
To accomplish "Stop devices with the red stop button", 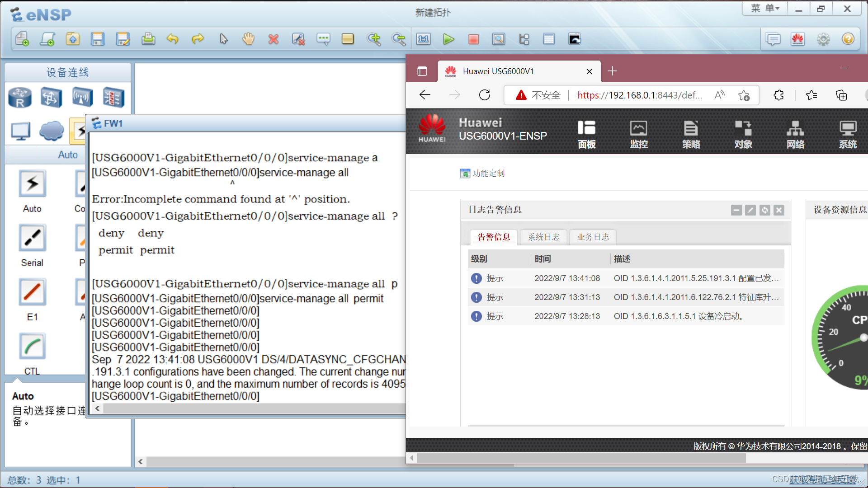I will click(474, 39).
